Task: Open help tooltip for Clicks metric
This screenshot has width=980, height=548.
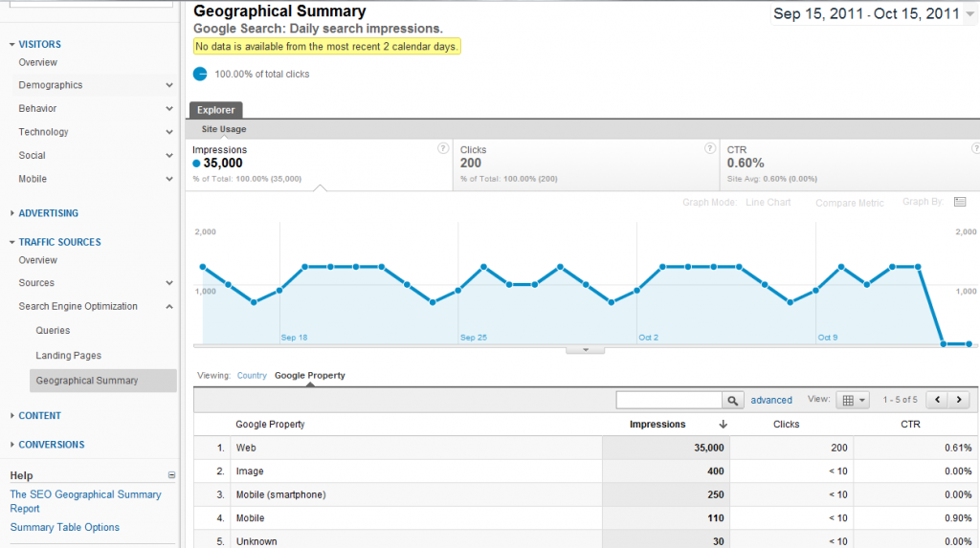Action: [x=709, y=149]
